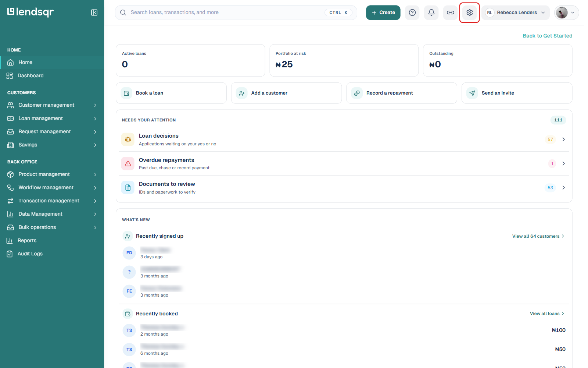Click the Product management box icon
Viewport: 588px width, 368px height.
tap(10, 174)
